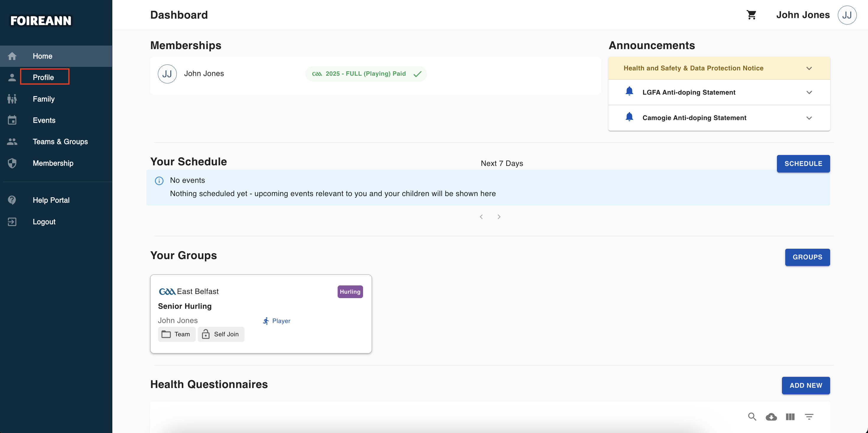Viewport: 868px width, 433px height.
Task: Click John Jones name in Memberships row
Action: click(204, 74)
